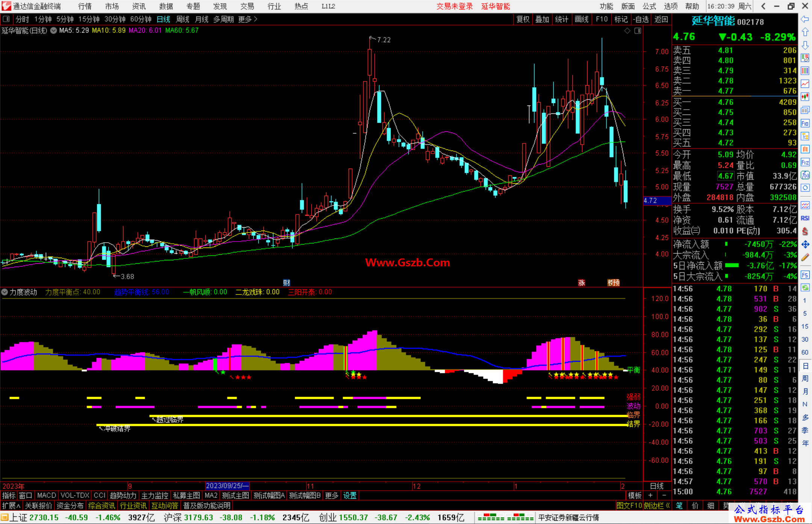
Task: Click the back chevron in the title bar
Action: (x=763, y=6)
